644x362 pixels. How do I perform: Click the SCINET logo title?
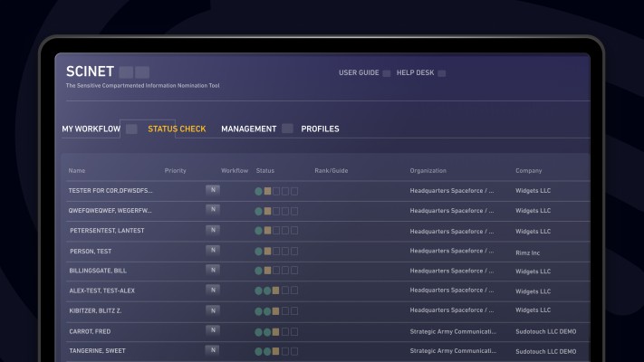(x=90, y=71)
